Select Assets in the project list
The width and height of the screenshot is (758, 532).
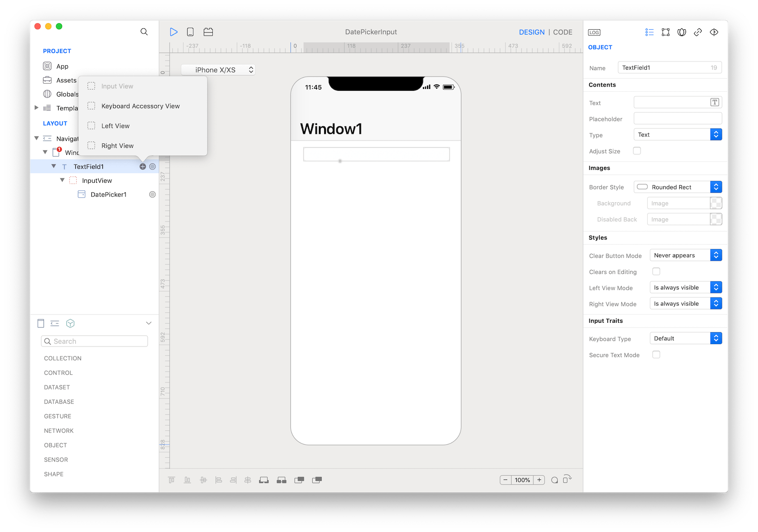tap(66, 80)
